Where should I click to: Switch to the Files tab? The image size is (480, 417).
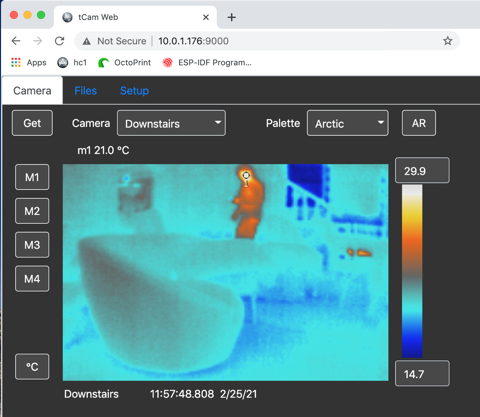(x=86, y=91)
